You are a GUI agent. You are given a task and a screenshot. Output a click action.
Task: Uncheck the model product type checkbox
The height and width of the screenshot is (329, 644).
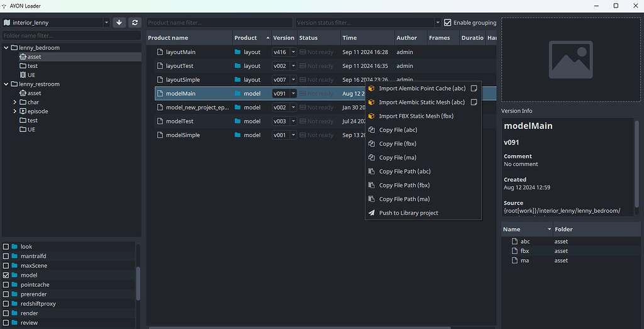tap(6, 276)
